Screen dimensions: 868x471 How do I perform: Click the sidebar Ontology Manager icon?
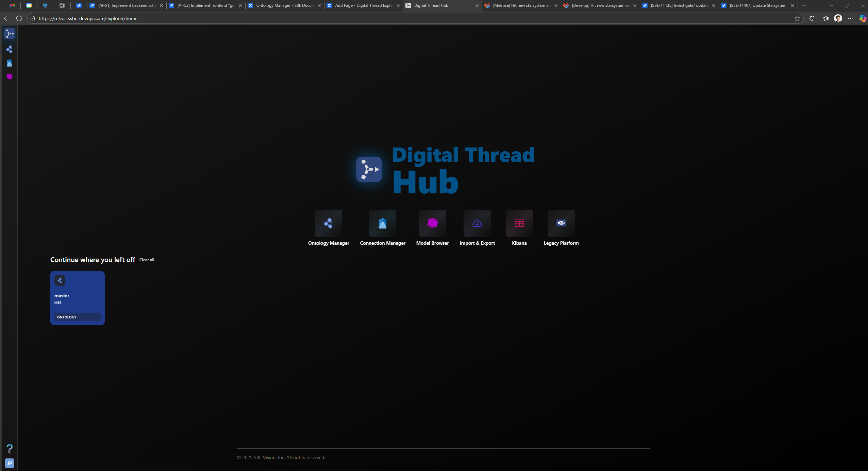pos(10,50)
